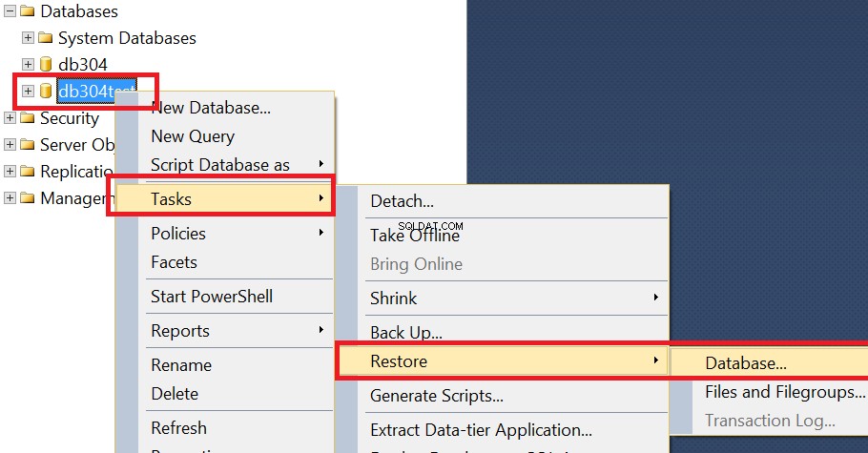Click the db304 database cylinder icon
Screen dimensions: 868x453
click(x=46, y=64)
